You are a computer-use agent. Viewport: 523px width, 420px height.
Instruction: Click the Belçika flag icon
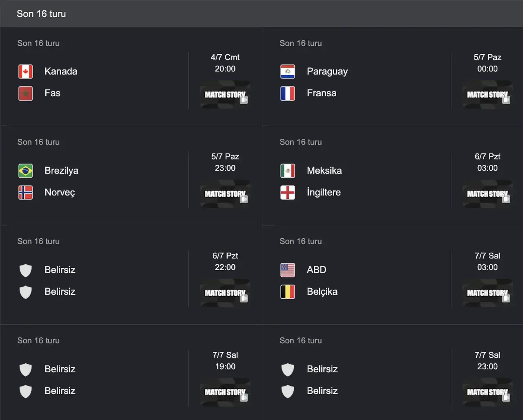point(288,292)
